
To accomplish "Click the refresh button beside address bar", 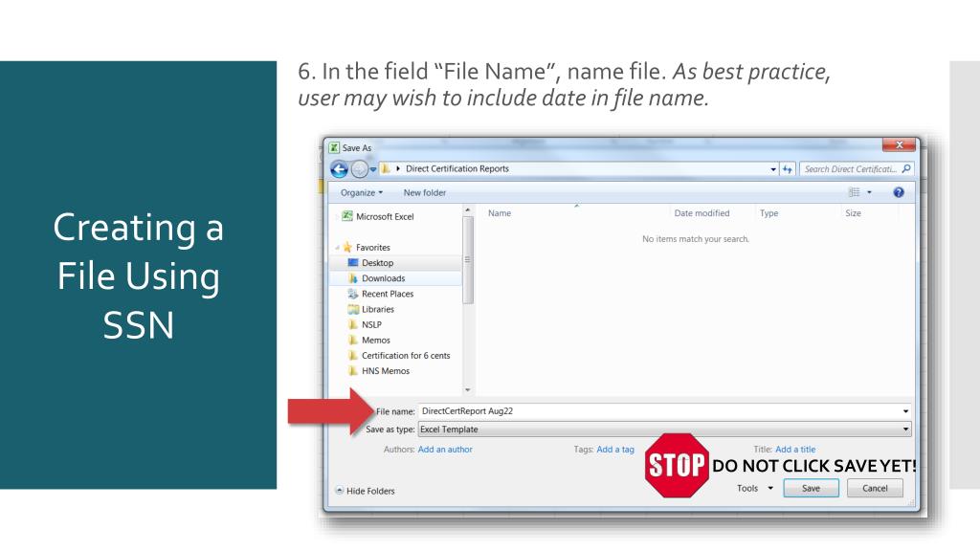I will 787,169.
